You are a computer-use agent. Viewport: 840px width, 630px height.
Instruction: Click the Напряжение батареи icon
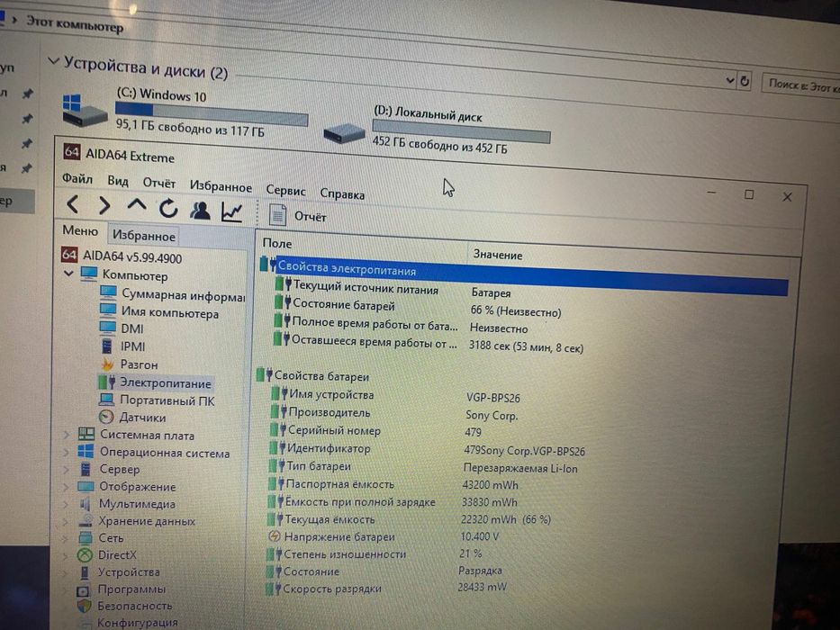click(x=274, y=535)
